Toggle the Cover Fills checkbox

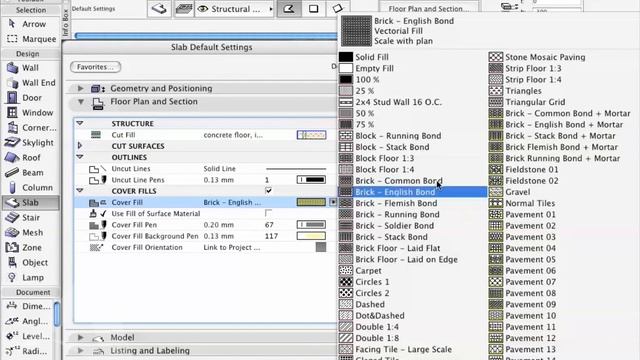(x=268, y=191)
